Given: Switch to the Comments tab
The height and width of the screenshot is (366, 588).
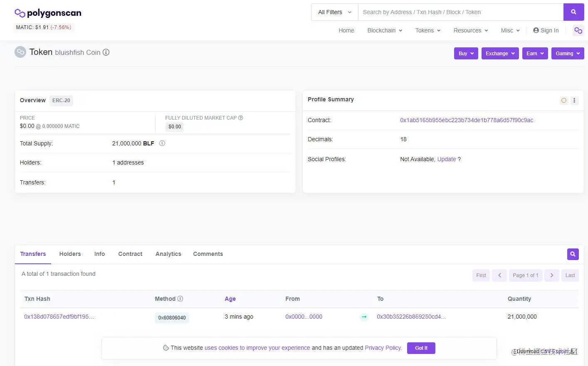Looking at the screenshot, I should click(x=208, y=254).
